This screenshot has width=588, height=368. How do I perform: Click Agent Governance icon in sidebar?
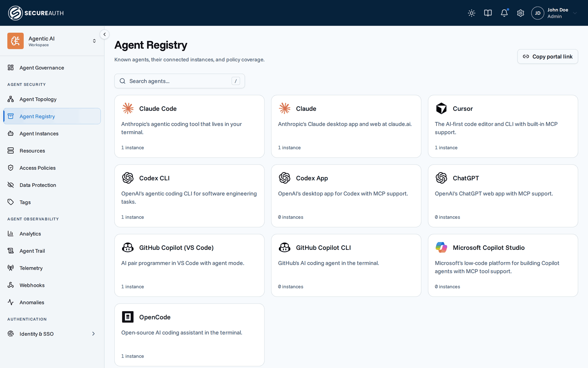tap(11, 67)
